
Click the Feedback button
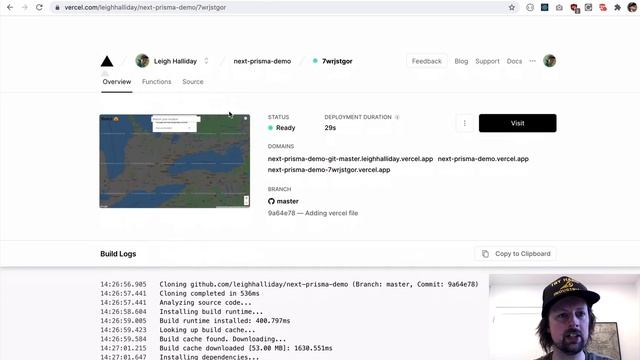pos(427,61)
